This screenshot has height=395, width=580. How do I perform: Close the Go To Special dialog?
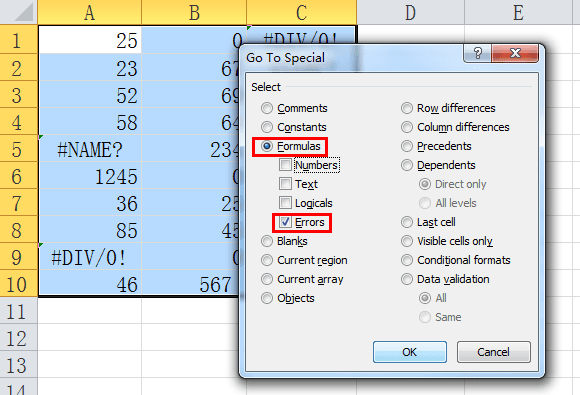click(515, 53)
